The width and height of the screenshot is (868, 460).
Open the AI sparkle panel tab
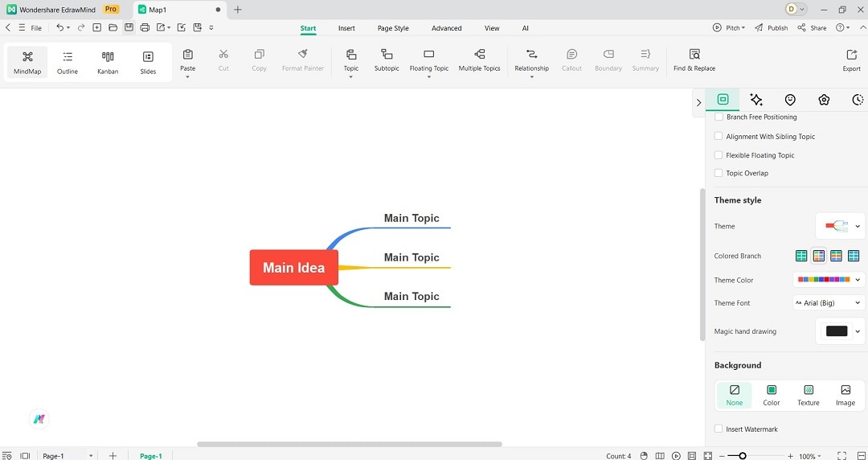[756, 100]
